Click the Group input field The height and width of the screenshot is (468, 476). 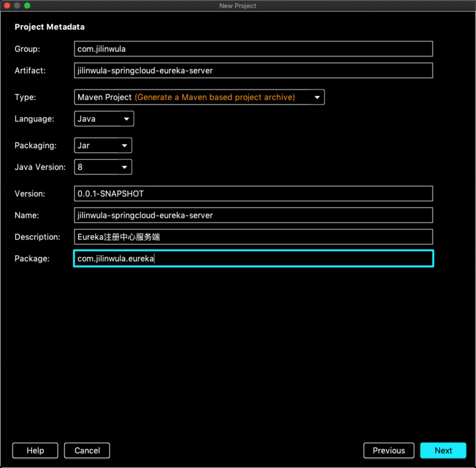pyautogui.click(x=253, y=49)
